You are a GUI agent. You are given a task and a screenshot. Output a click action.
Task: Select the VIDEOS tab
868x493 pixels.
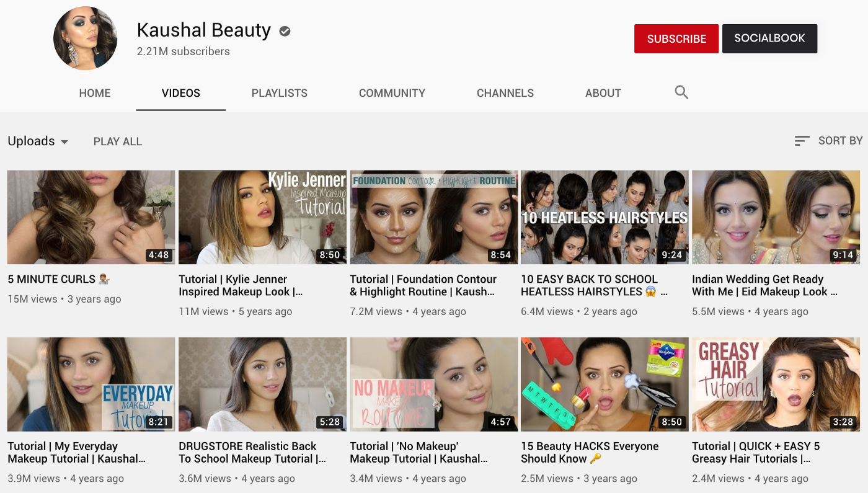pyautogui.click(x=181, y=93)
